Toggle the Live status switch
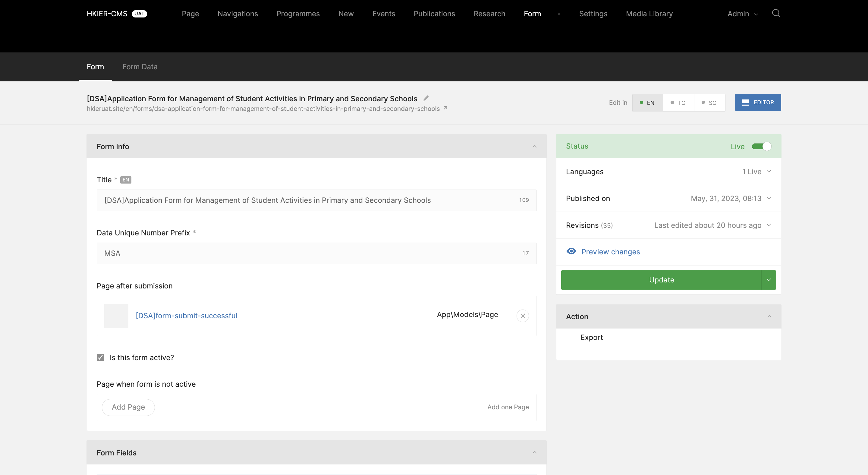The width and height of the screenshot is (868, 475). click(x=761, y=146)
